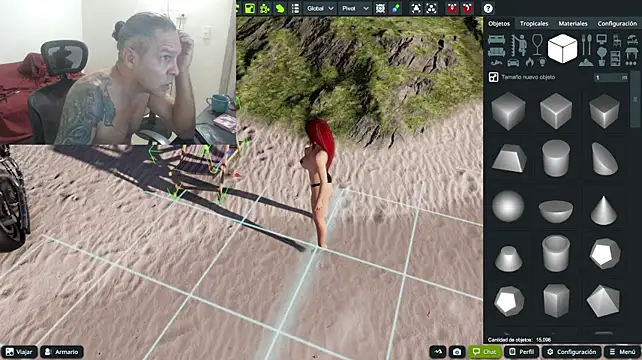Click the focus-on-avatar frame icon
Viewport: 642px width, 360px height.
(416, 8)
